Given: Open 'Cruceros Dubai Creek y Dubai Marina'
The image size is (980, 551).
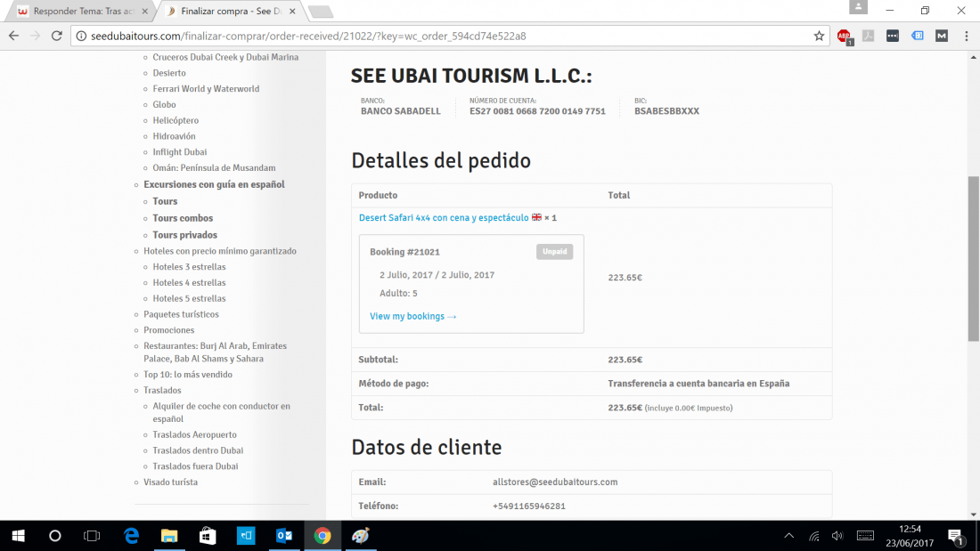Looking at the screenshot, I should coord(225,57).
